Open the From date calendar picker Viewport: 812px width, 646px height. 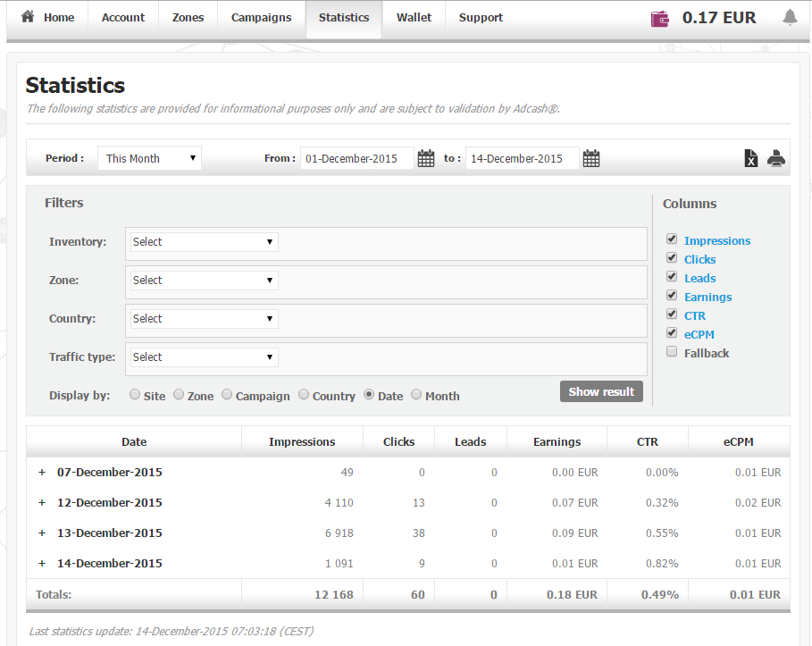coord(426,159)
